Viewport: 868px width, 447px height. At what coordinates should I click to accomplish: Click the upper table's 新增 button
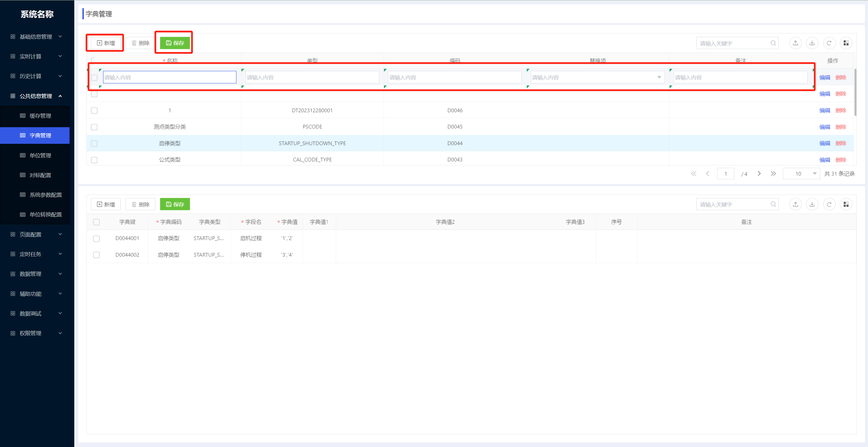point(106,43)
